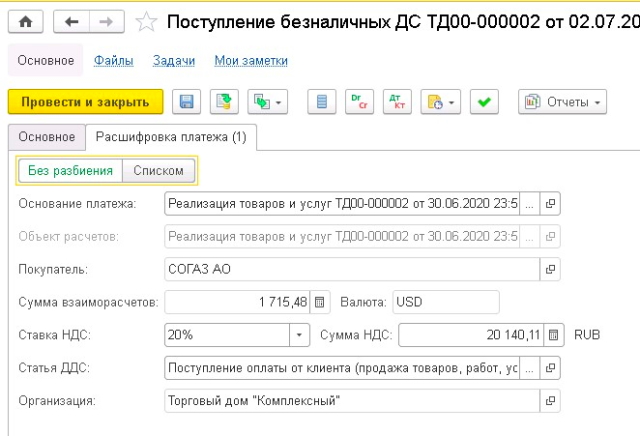Click the green checkmark toolbar icon

coord(484,102)
